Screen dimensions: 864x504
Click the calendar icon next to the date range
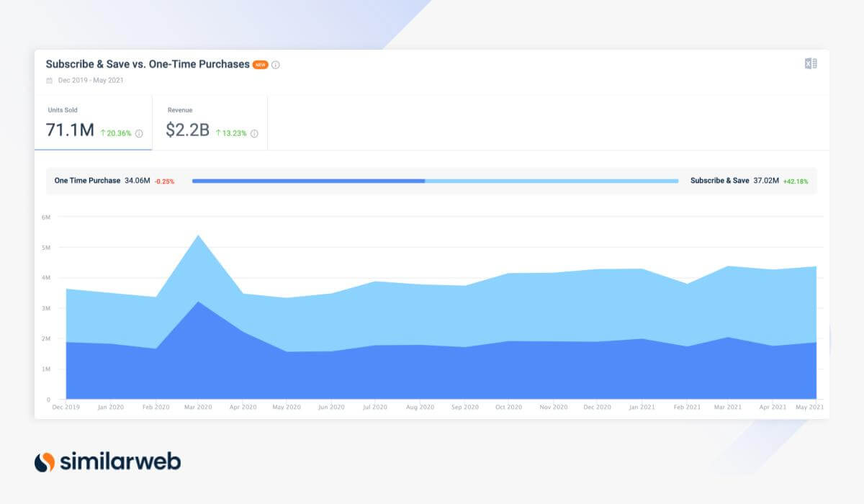pyautogui.click(x=50, y=79)
